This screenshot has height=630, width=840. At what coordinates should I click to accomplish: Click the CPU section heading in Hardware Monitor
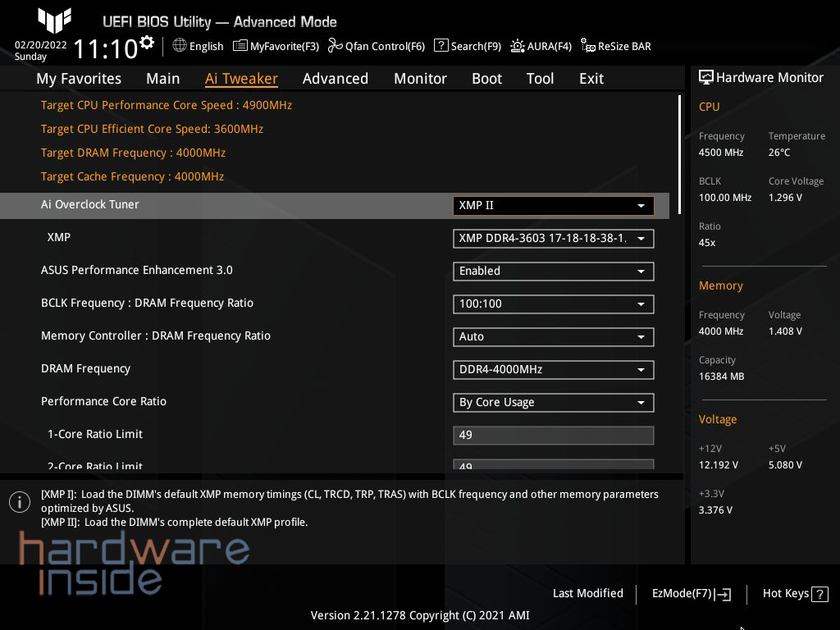click(x=709, y=107)
